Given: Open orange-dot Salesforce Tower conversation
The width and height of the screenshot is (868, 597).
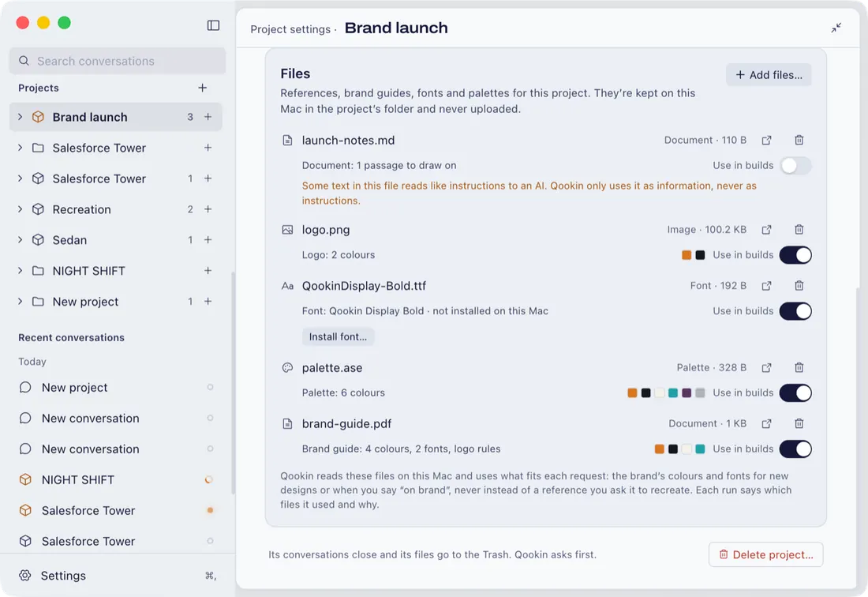Looking at the screenshot, I should pos(116,511).
